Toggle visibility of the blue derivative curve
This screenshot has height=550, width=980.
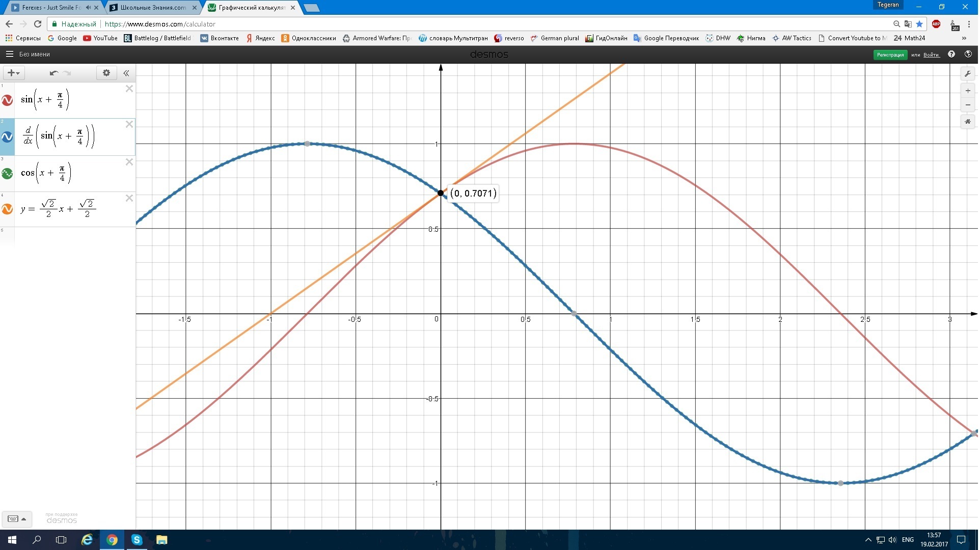point(7,137)
